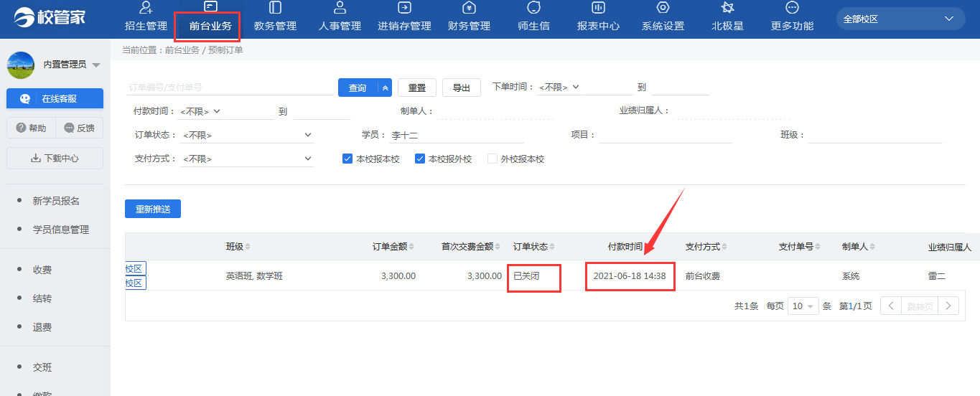Sort by 制单人 column arrows
This screenshot has height=396, width=980.
[x=872, y=247]
